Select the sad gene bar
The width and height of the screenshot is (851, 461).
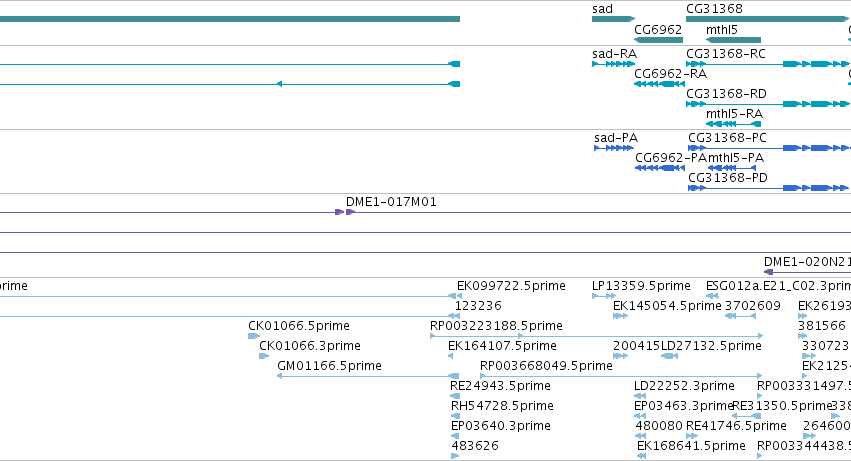(613, 19)
